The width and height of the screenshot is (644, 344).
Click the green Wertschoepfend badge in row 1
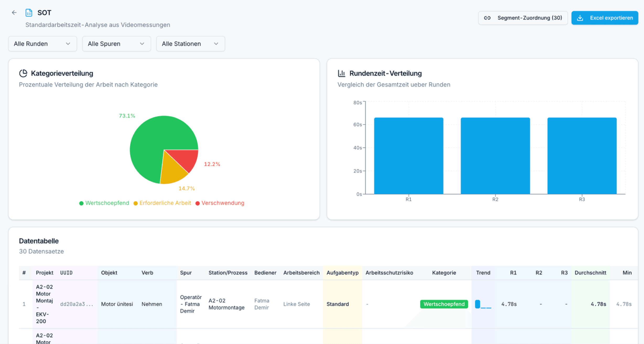click(444, 304)
